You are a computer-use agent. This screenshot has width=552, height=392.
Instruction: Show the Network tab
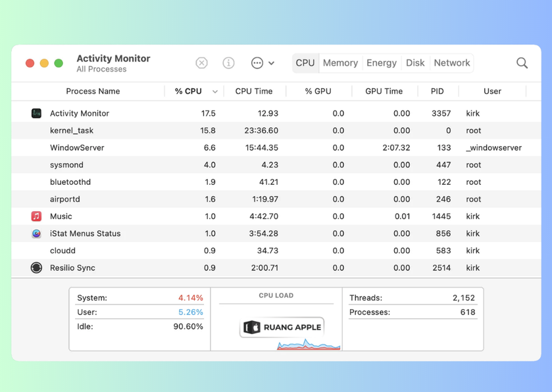[452, 63]
